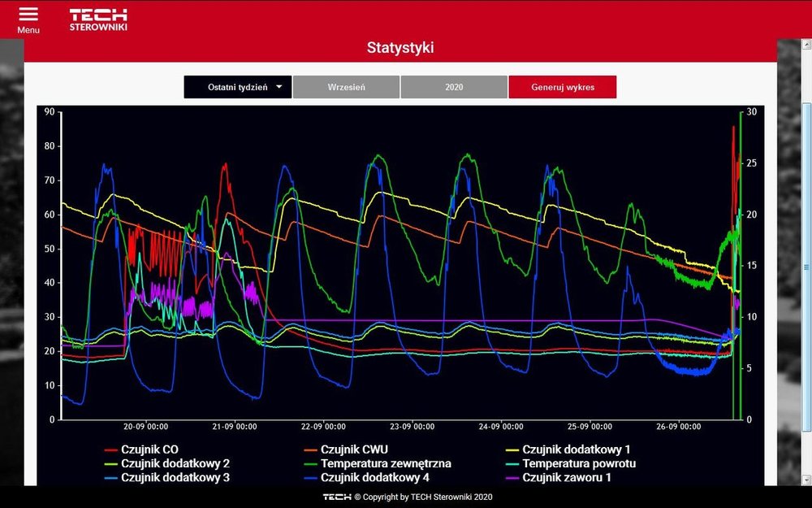Click yellow line marker beside Czujnik dodatkowy 1
Viewport: 812px width, 508px height.
512,449
